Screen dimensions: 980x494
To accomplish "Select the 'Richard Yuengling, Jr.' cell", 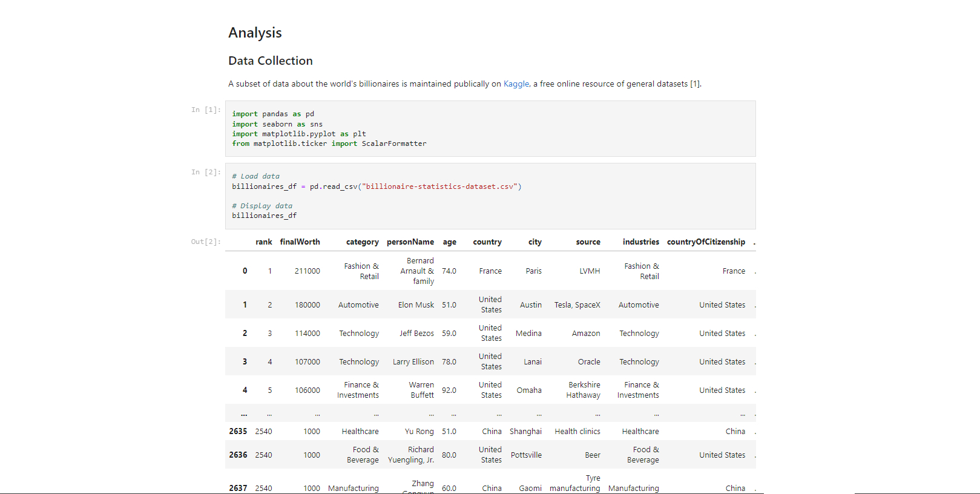I will click(411, 455).
